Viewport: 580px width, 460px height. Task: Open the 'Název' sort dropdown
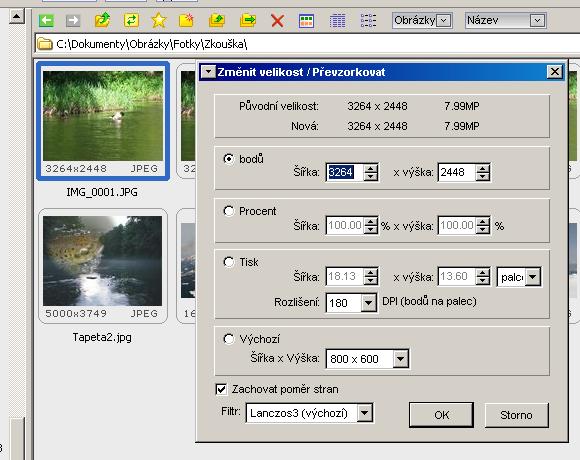coord(537,20)
